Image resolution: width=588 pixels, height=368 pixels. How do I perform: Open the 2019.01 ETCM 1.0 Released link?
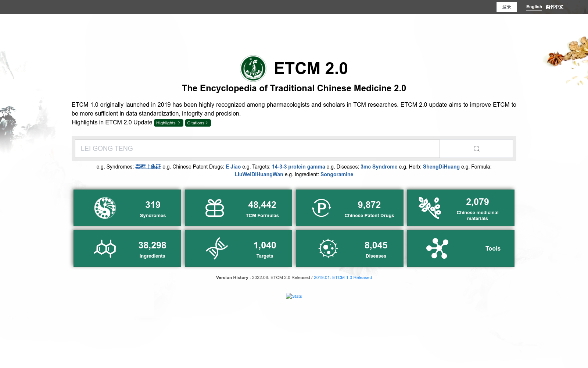point(343,277)
